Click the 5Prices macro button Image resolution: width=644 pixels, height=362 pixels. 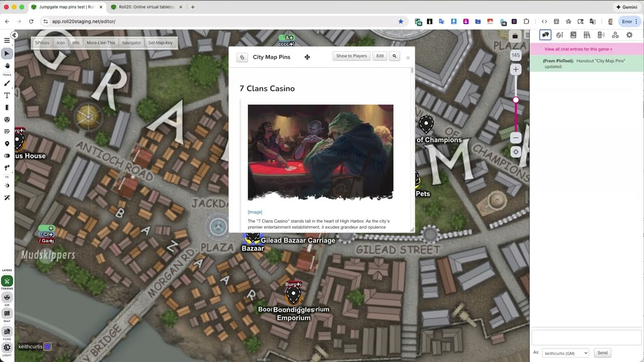(42, 43)
